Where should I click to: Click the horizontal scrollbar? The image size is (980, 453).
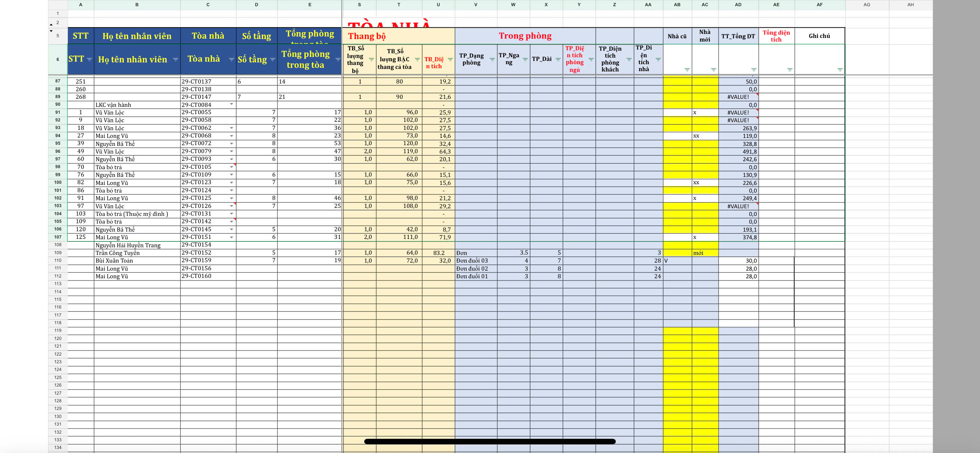click(490, 442)
